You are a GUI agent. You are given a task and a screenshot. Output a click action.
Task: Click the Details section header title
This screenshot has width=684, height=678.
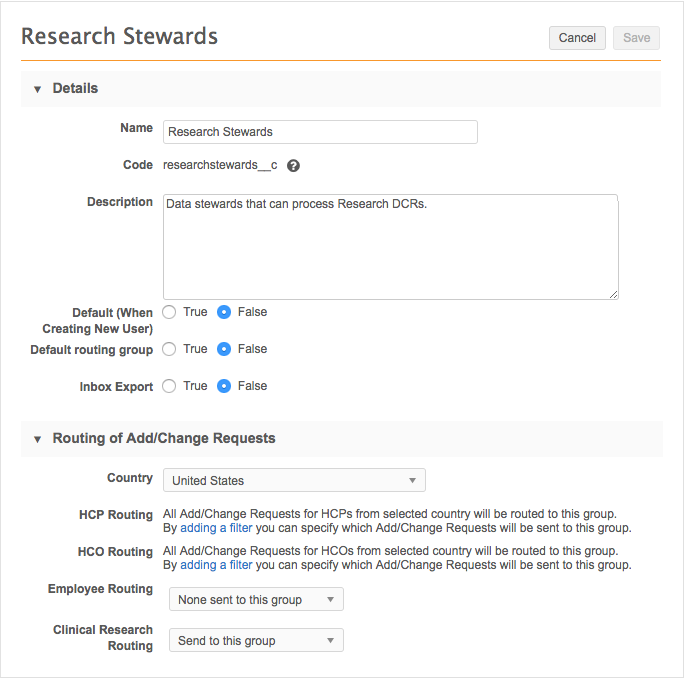75,89
